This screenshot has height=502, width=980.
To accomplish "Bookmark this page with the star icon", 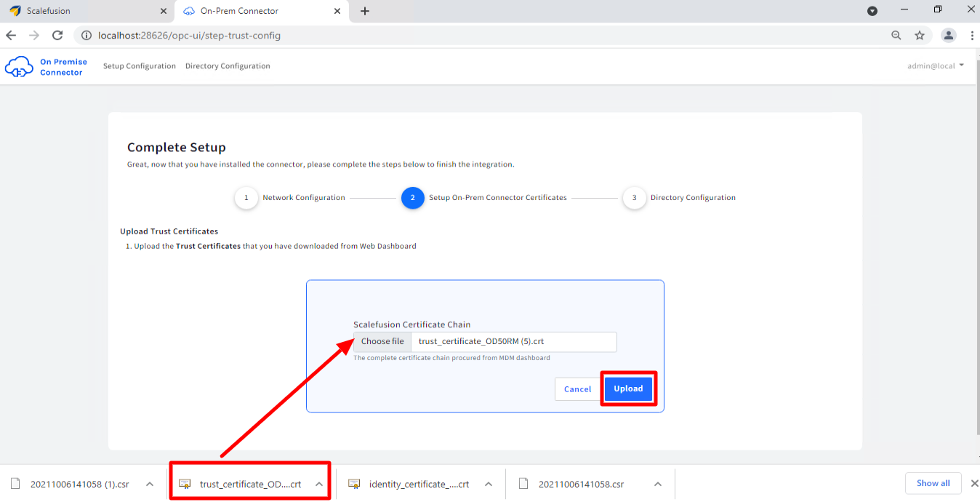I will pos(920,35).
